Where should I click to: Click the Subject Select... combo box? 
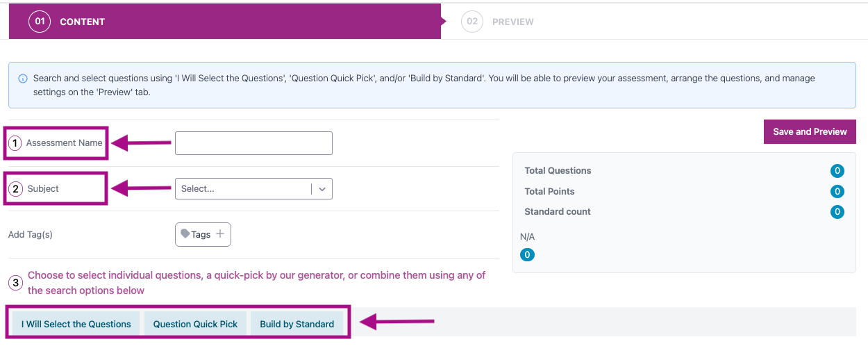tap(243, 189)
